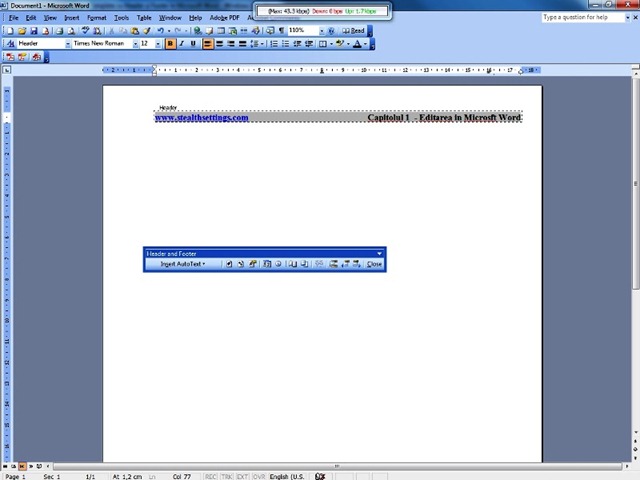
Task: Click Format Page Number icon
Action: 253,264
